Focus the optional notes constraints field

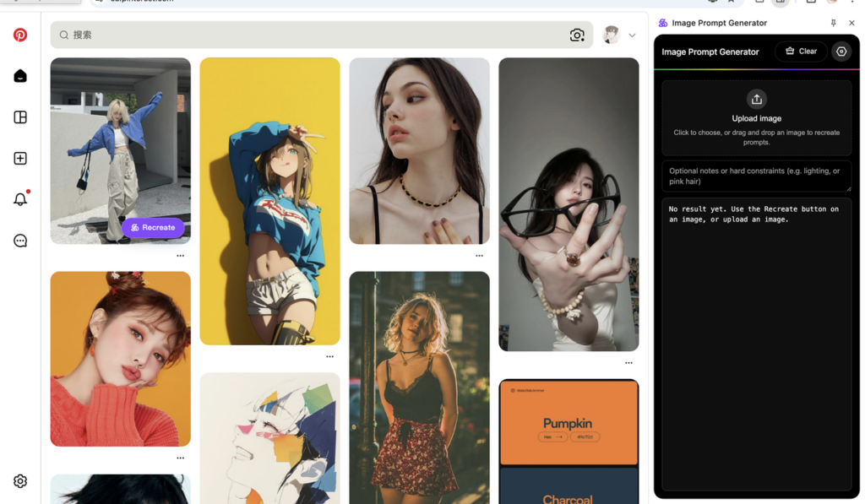coord(756,176)
